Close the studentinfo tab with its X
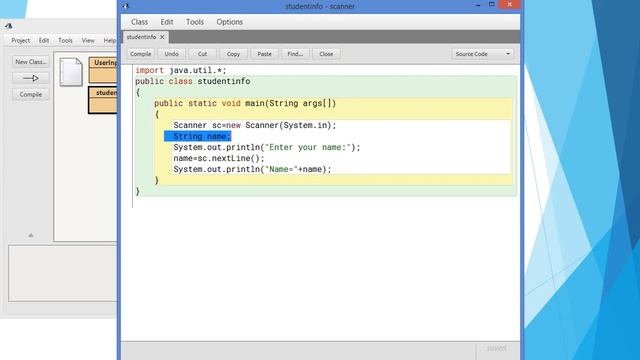Viewport: 640px width, 360px height. tap(162, 37)
